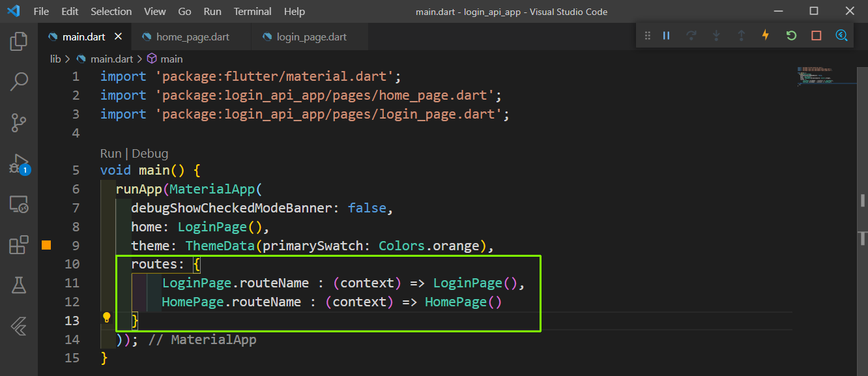
Task: Open the File menu
Action: pos(40,12)
